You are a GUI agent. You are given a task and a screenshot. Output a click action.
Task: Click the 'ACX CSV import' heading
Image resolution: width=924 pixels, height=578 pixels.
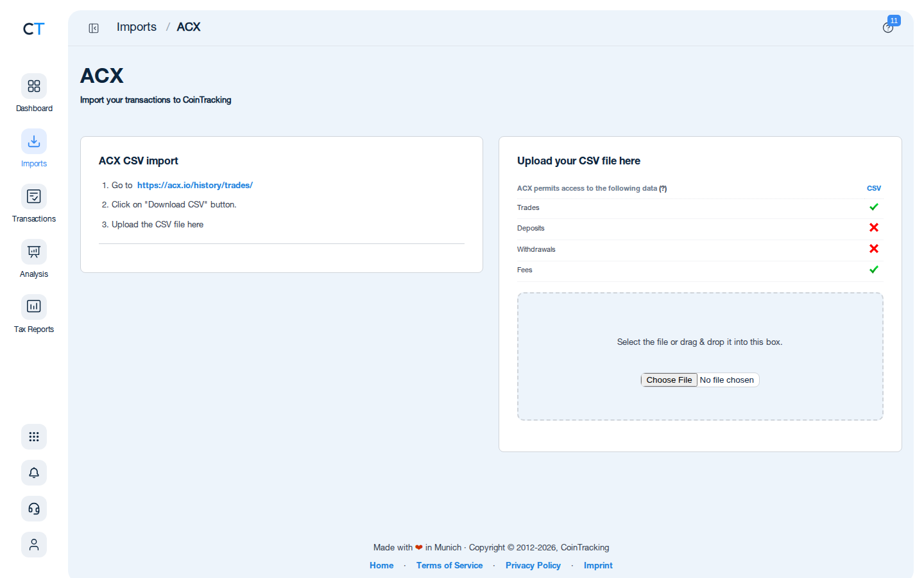(x=139, y=161)
